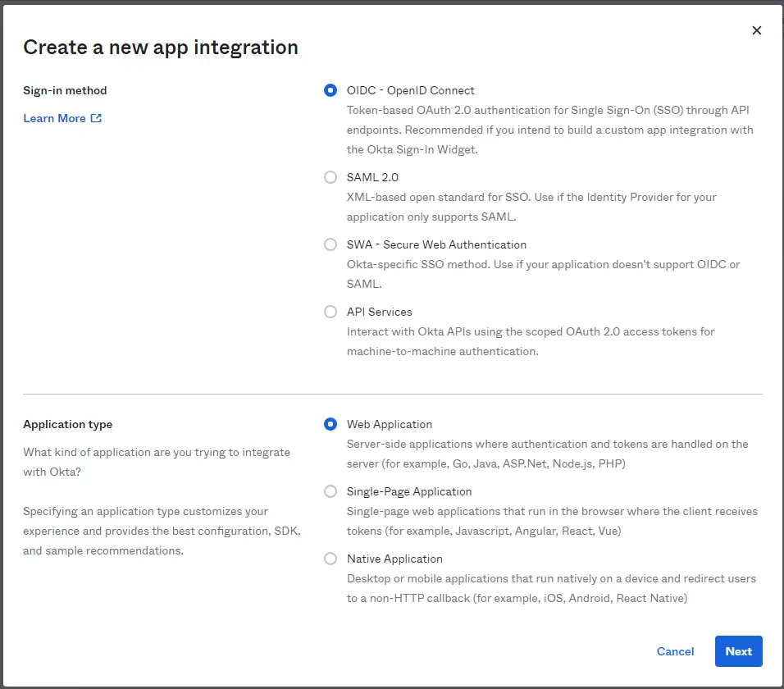
Task: Select Web Application as application type
Action: click(x=330, y=424)
